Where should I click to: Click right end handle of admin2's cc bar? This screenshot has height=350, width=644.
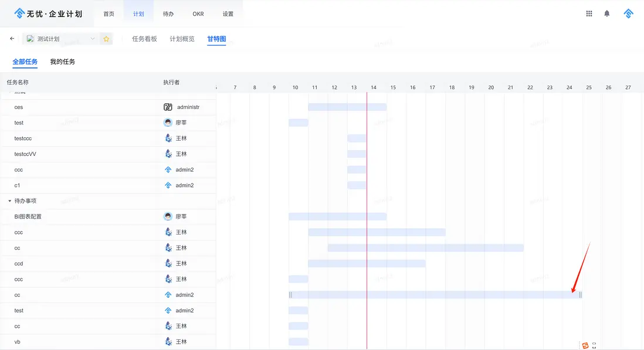[x=580, y=295]
